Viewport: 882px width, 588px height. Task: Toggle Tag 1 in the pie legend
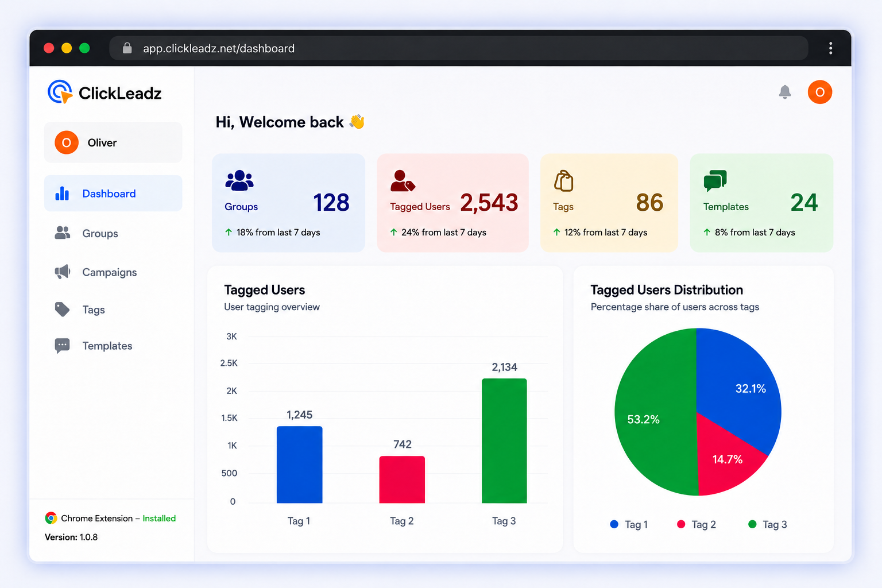pyautogui.click(x=629, y=524)
